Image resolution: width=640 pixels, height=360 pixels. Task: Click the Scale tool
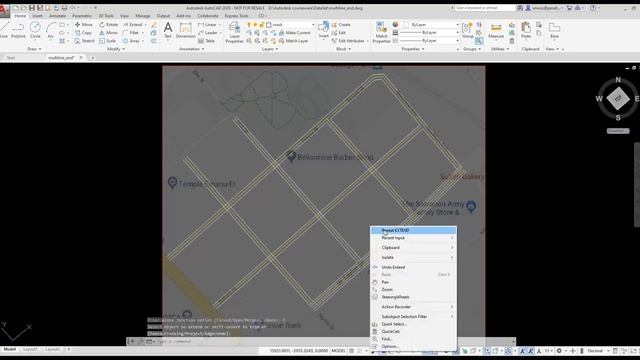tap(107, 41)
